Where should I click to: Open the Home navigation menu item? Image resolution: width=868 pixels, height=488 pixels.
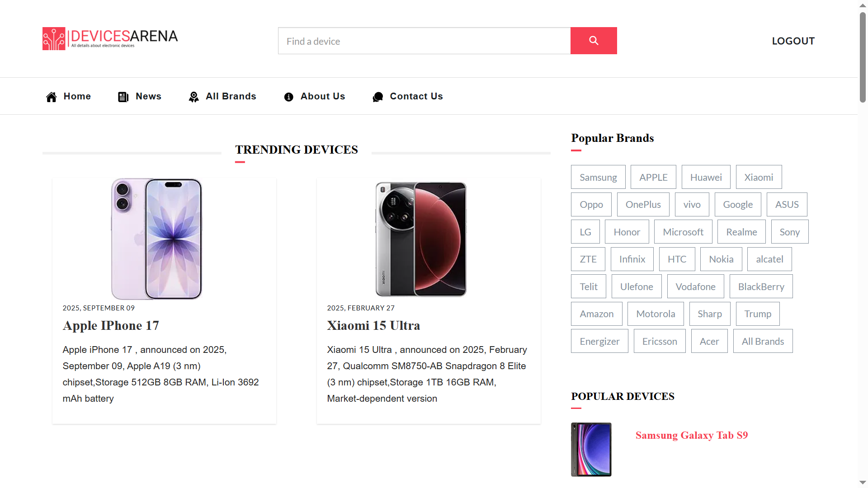coord(77,96)
